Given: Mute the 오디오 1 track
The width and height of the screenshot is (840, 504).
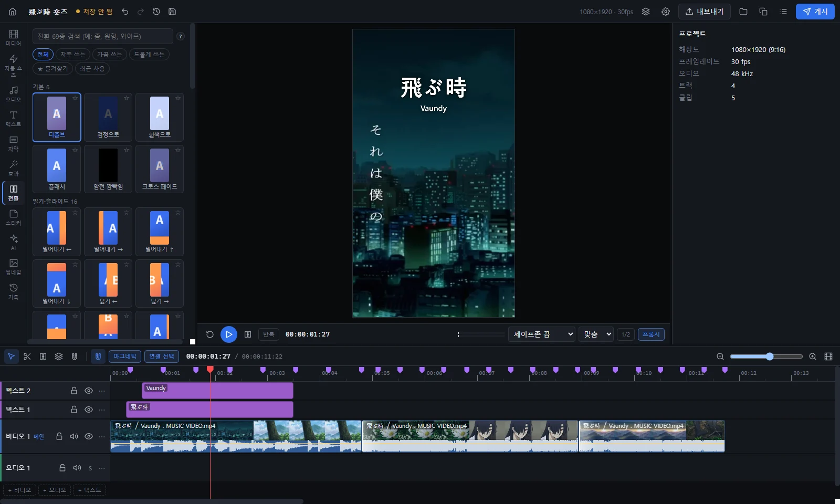Looking at the screenshot, I should coord(77,468).
